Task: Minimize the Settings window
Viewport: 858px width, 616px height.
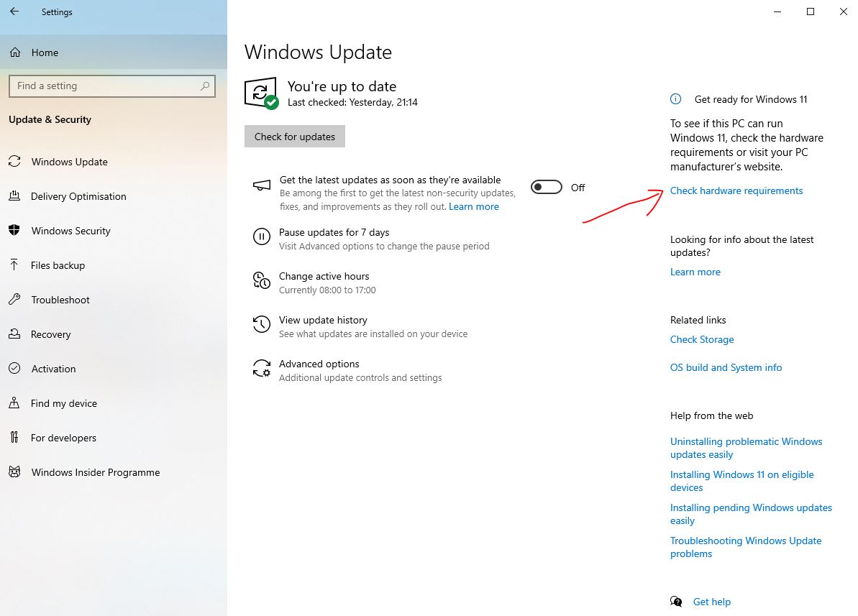Action: [777, 12]
